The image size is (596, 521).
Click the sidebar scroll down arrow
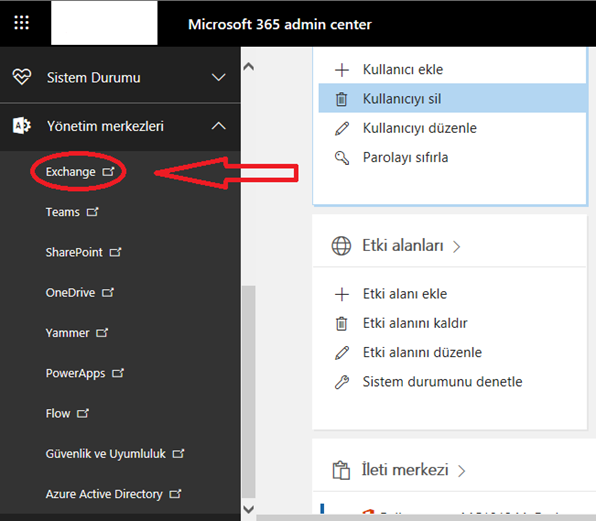249,509
